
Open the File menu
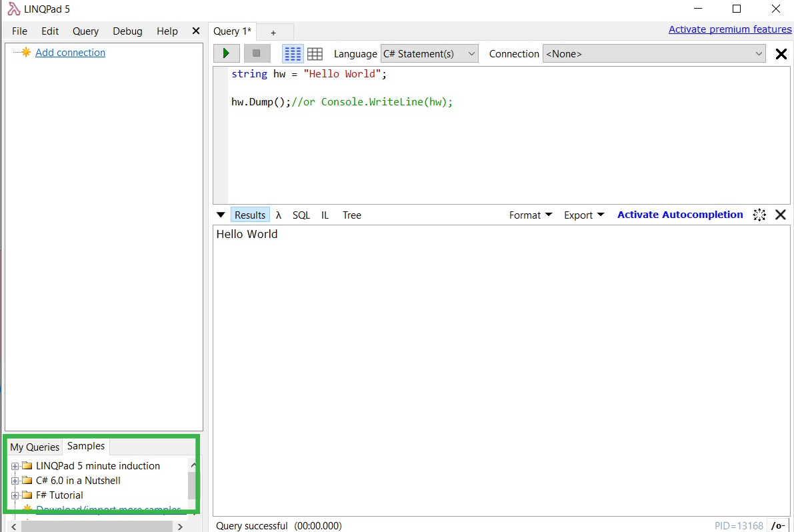tap(20, 31)
